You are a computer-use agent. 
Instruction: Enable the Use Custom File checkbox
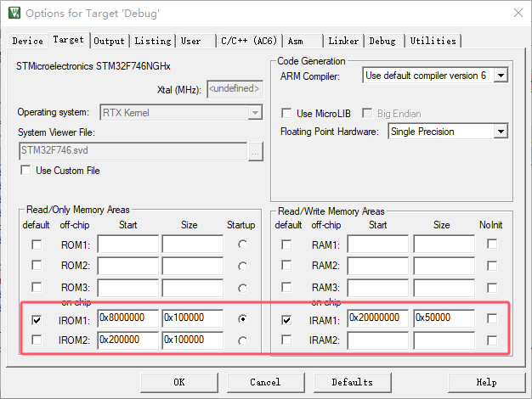click(x=25, y=171)
